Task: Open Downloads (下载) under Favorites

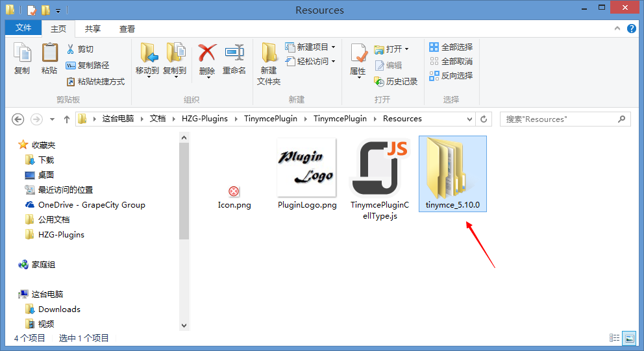Action: pos(40,160)
